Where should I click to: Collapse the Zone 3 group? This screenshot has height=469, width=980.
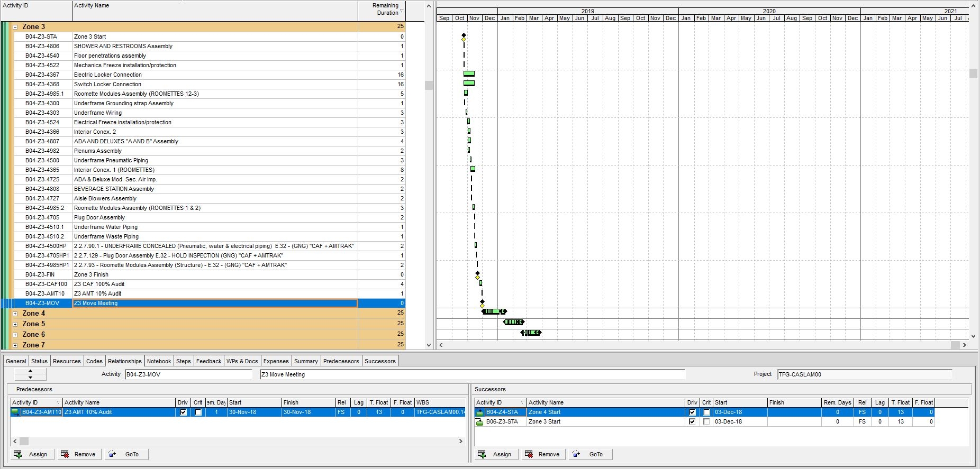coord(15,27)
